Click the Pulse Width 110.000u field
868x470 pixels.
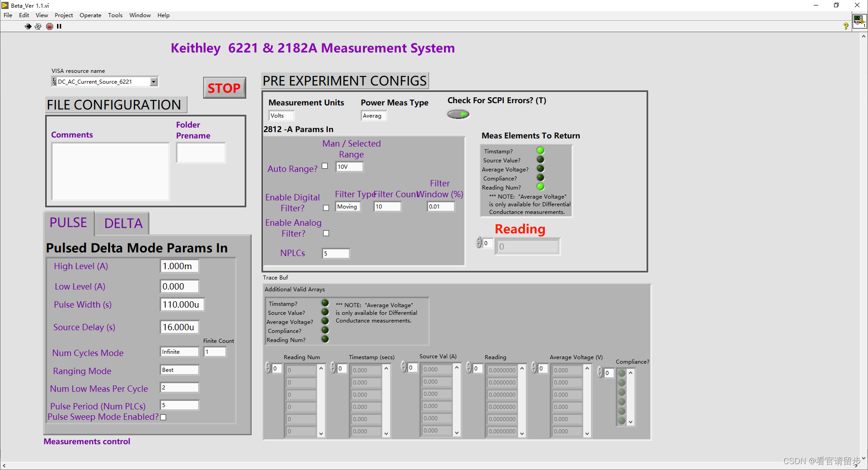[182, 304]
